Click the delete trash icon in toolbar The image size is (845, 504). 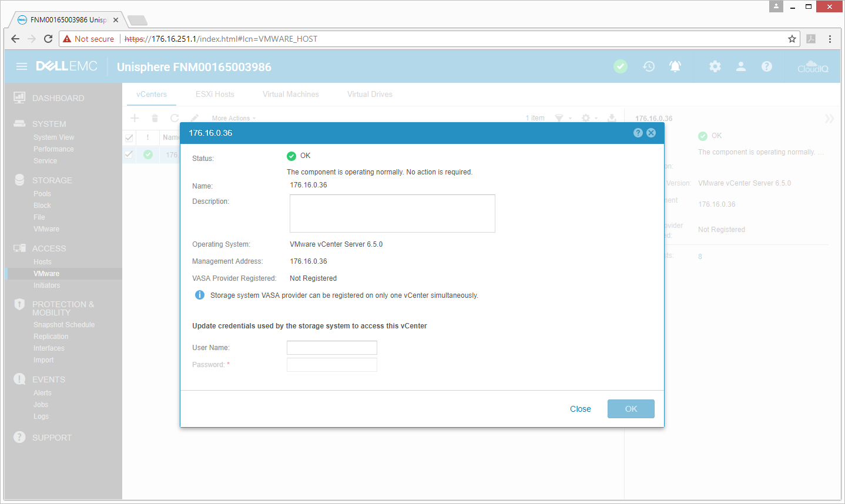click(155, 118)
